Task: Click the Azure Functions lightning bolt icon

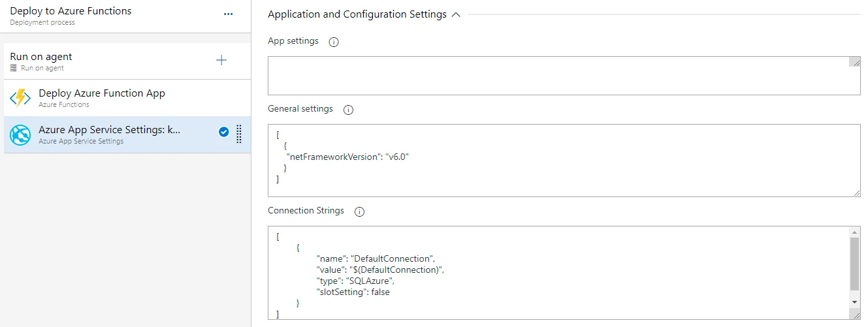Action: [21, 98]
